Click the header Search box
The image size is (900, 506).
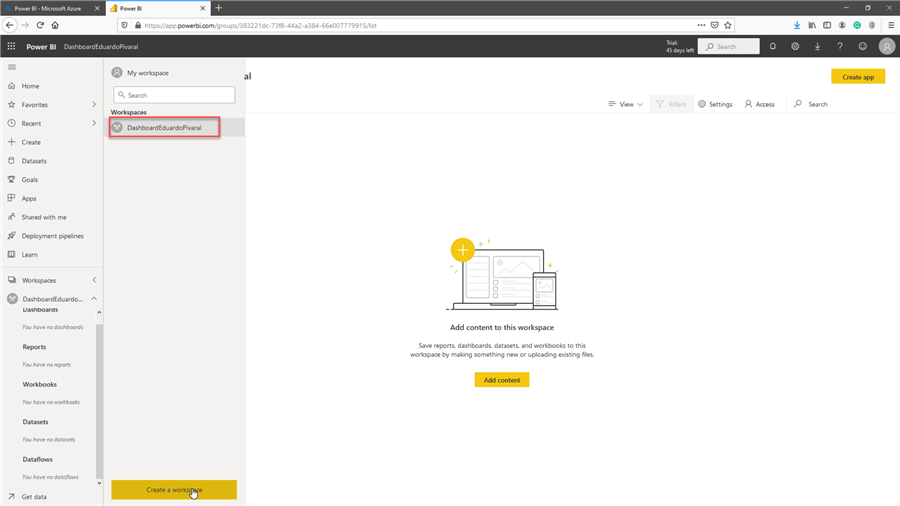(x=728, y=46)
